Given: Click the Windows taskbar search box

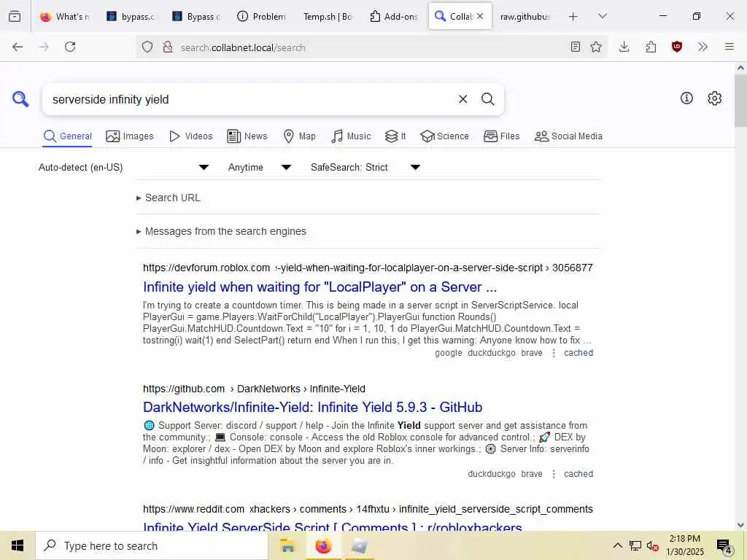Looking at the screenshot, I should coord(152,545).
